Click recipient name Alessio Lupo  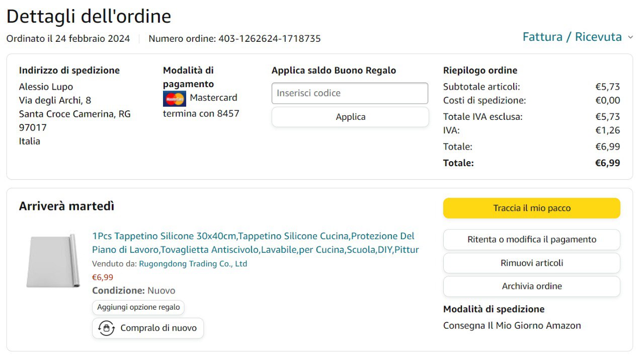pyautogui.click(x=46, y=87)
